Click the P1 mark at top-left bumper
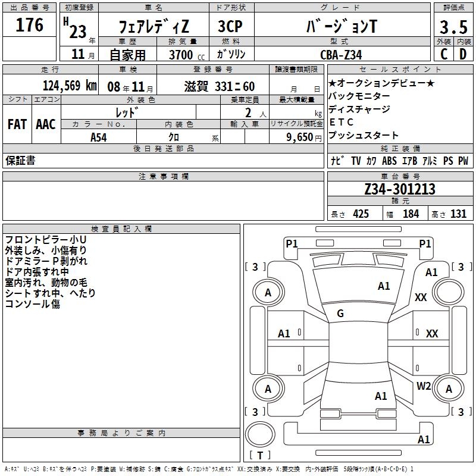This screenshot has width=476, height=476. tap(292, 243)
